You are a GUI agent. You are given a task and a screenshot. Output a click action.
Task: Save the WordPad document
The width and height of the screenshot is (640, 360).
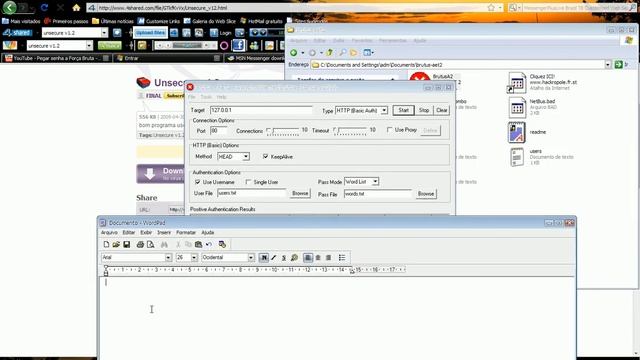(x=127, y=244)
